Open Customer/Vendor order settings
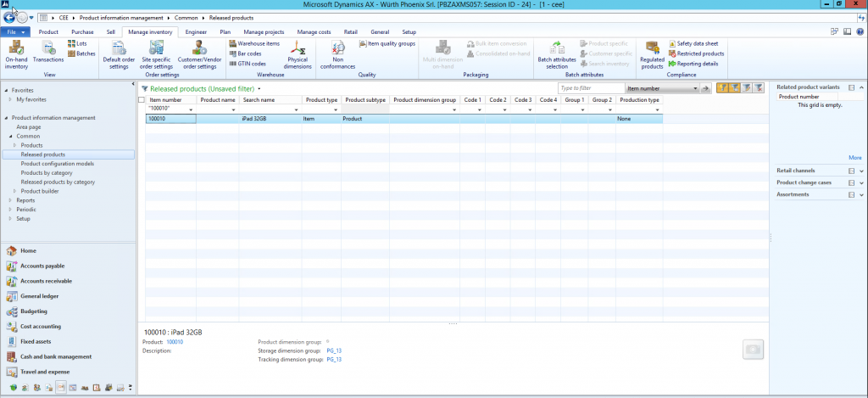This screenshot has height=398, width=868. [200, 55]
